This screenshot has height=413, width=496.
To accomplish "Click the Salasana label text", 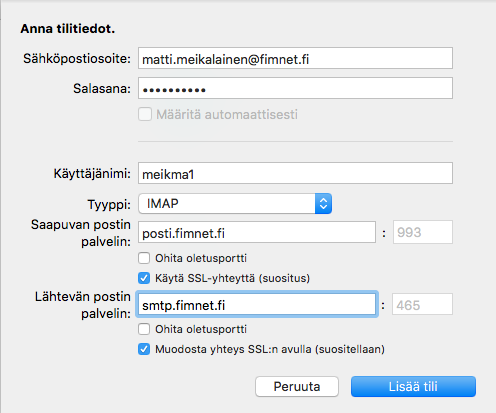I will coord(102,89).
